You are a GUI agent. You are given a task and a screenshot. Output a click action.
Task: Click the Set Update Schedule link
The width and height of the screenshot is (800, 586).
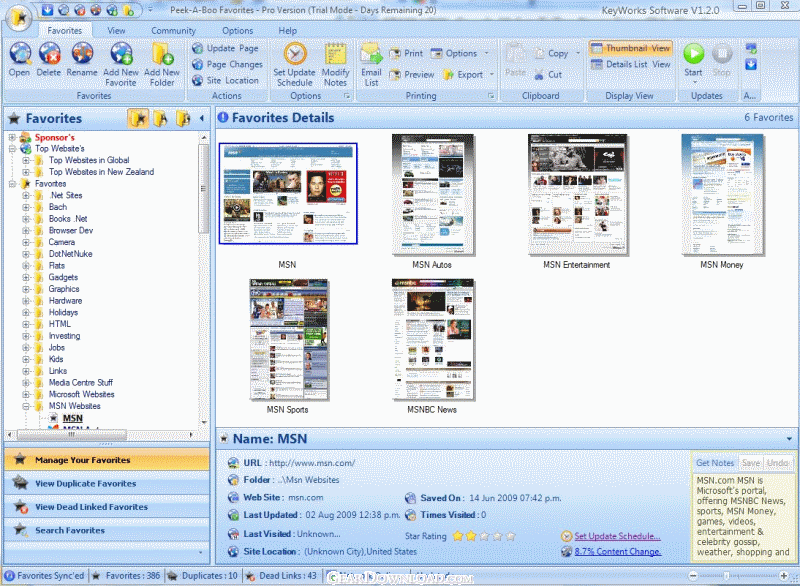[617, 536]
